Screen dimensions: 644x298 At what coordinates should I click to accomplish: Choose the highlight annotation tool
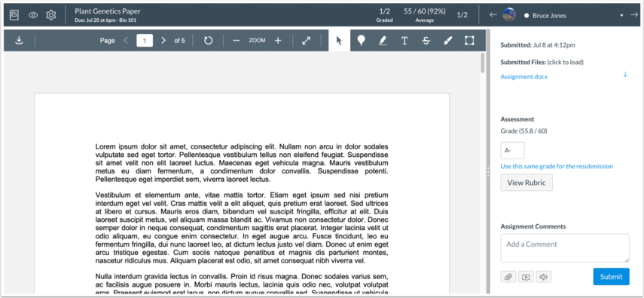point(383,40)
